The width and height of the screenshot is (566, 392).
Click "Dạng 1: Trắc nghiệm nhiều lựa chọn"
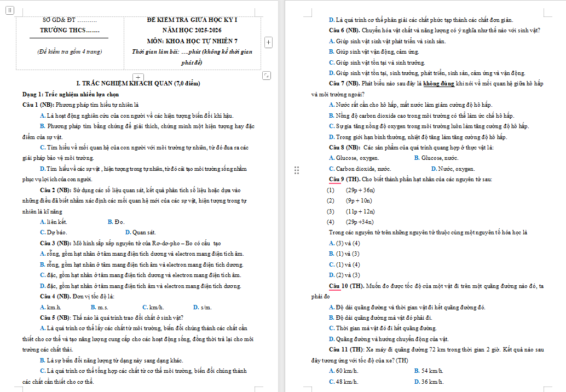[x=71, y=94]
